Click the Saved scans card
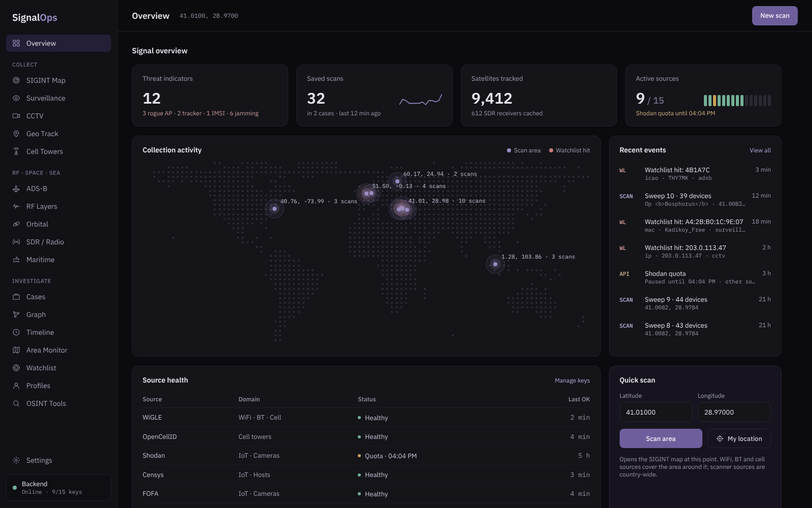 375,96
